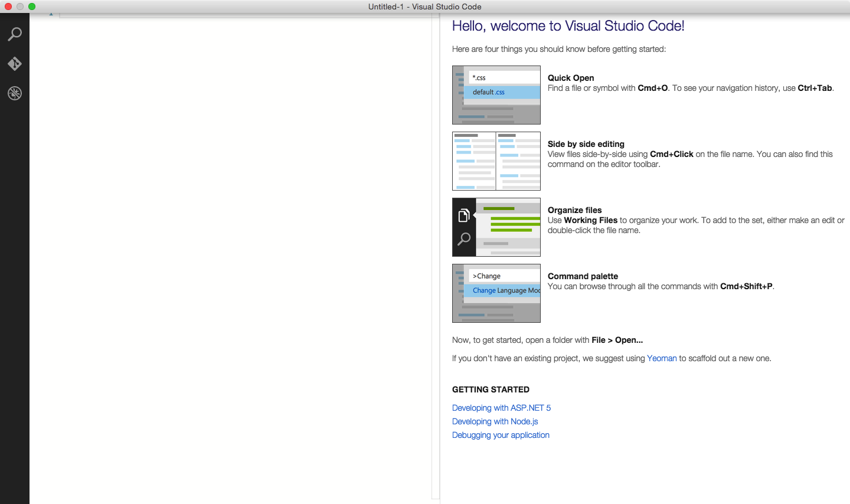The height and width of the screenshot is (504, 850).
Task: Click the magnifier icon in the activity bar
Action: coord(15,34)
